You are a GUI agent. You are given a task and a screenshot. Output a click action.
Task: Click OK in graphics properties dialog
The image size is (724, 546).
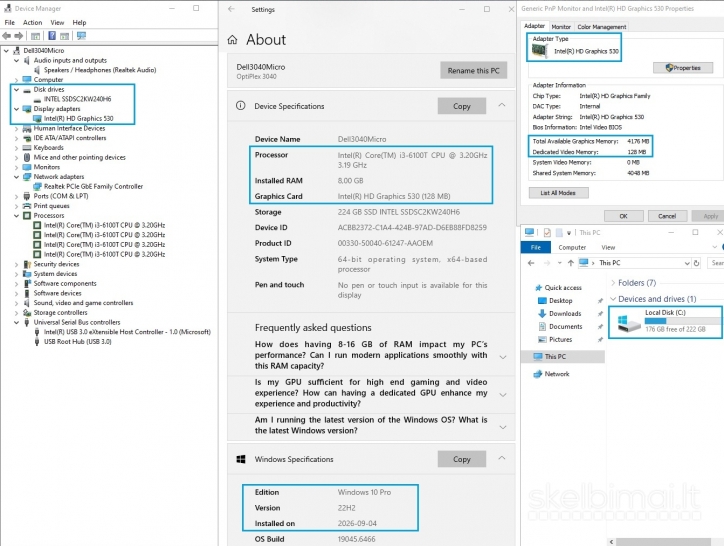coord(623,216)
